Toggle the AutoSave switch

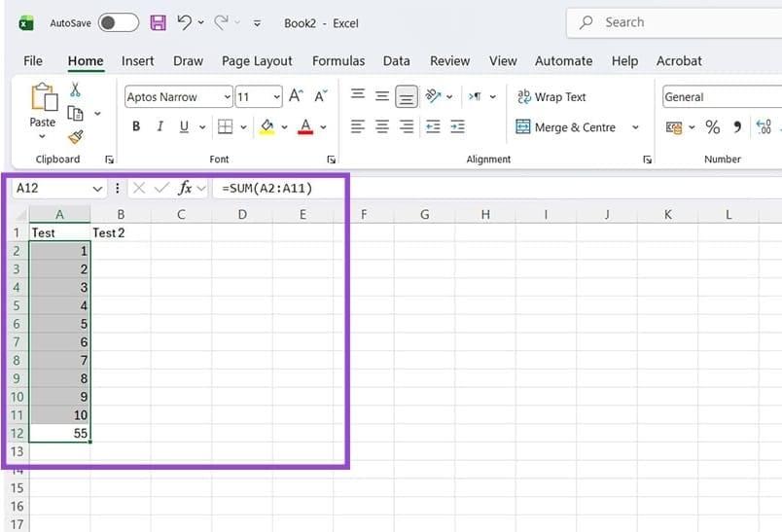click(x=119, y=23)
